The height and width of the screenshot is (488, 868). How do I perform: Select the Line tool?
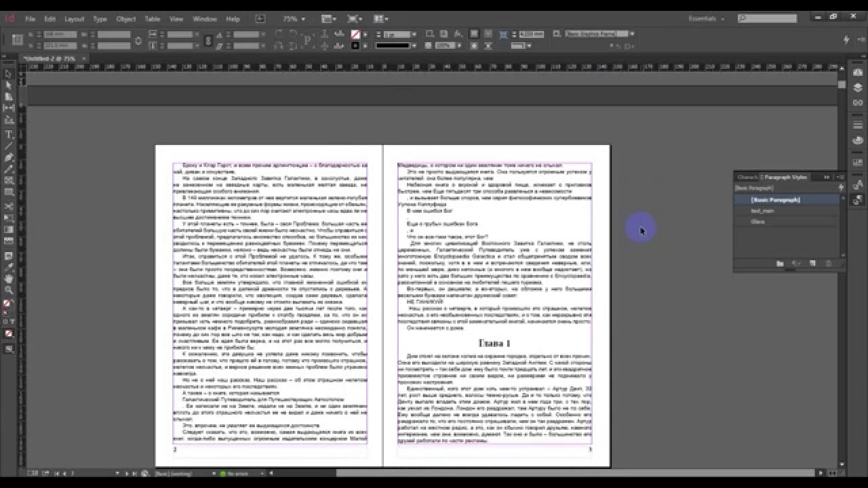click(9, 146)
